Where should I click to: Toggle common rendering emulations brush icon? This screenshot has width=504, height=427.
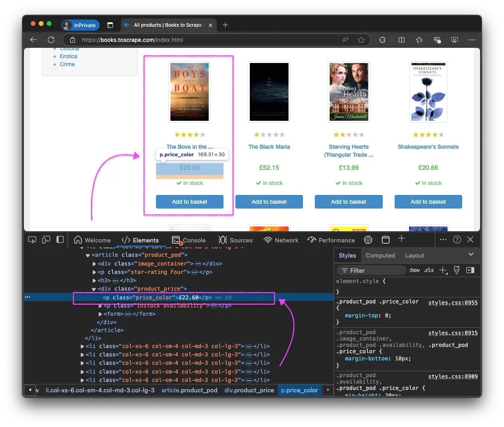click(457, 270)
